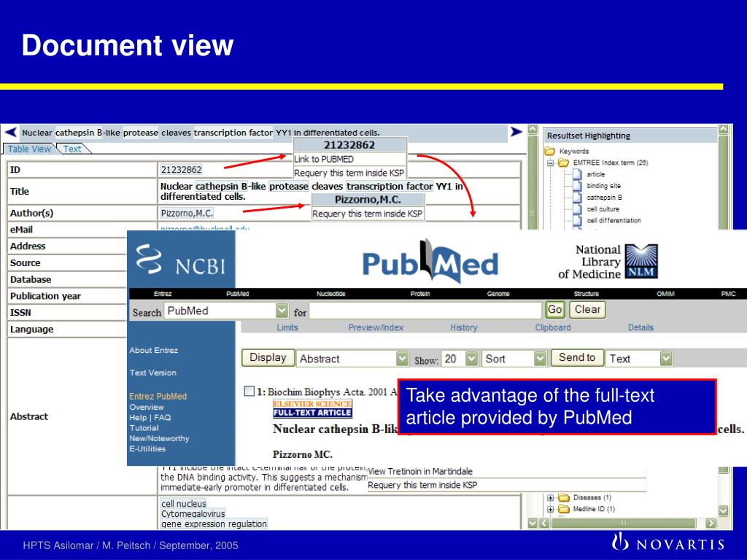Click the NLM logo

[641, 261]
